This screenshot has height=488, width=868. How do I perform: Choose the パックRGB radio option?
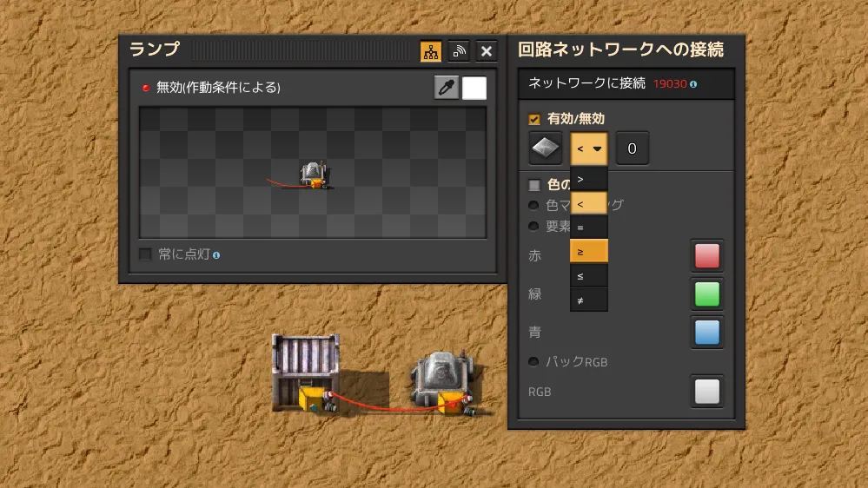point(533,362)
